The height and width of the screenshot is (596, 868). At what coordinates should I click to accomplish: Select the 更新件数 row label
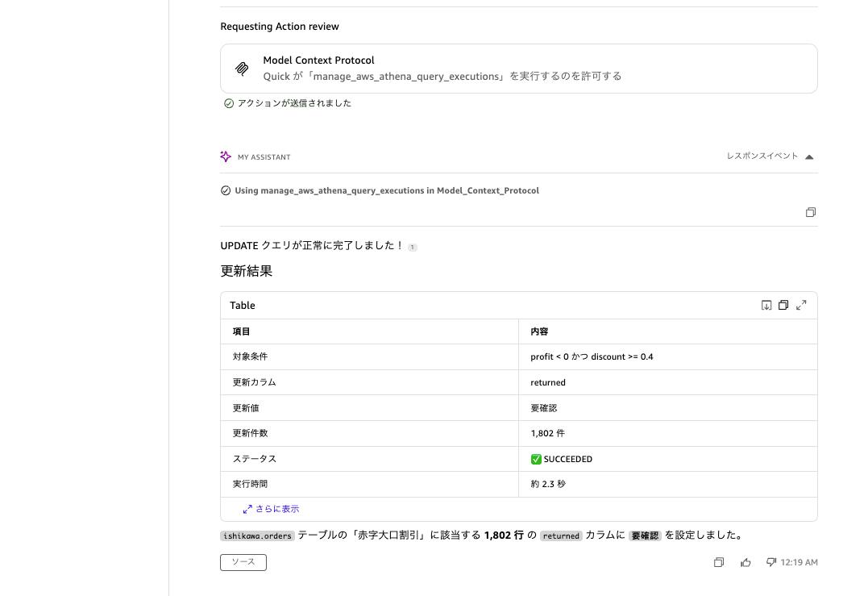click(250, 433)
